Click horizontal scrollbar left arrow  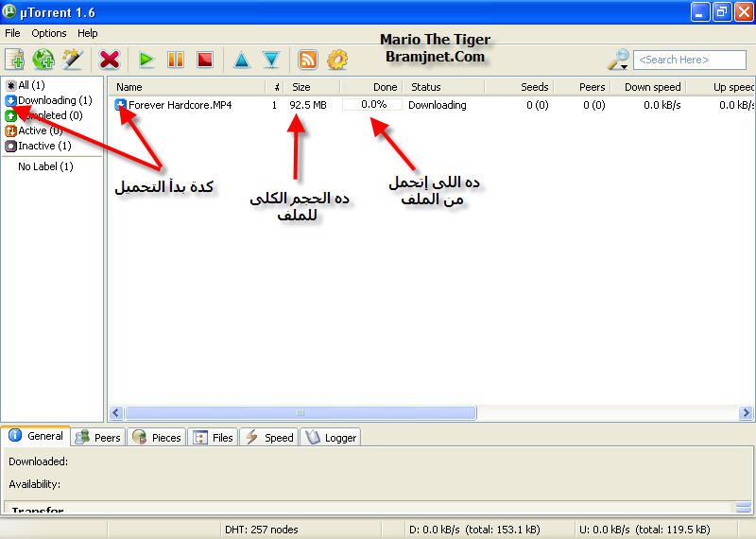116,413
